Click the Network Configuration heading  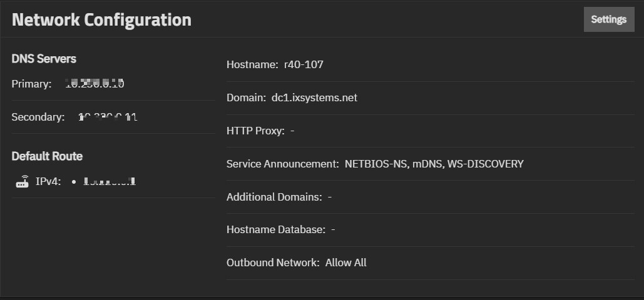coord(101,19)
